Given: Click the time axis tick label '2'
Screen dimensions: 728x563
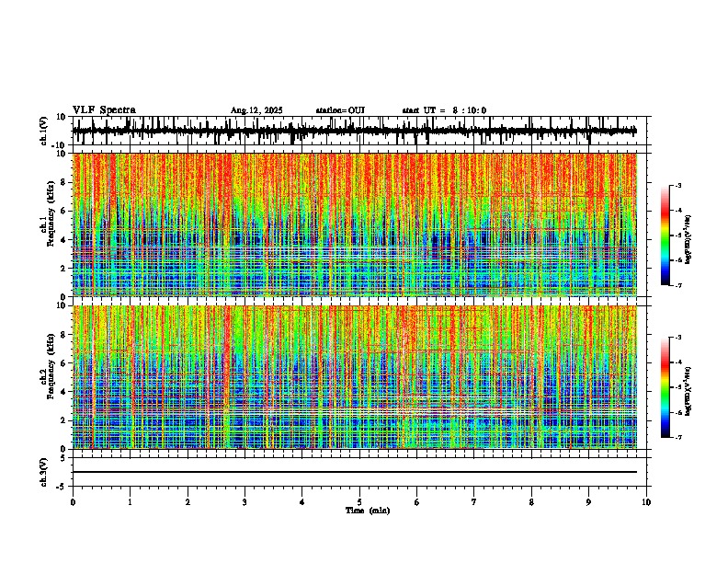Looking at the screenshot, I should coord(188,502).
